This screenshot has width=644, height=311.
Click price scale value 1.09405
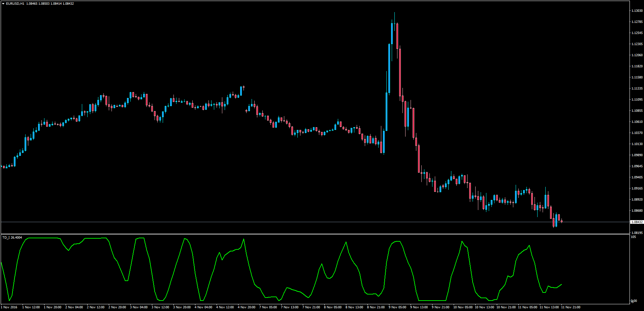637,177
